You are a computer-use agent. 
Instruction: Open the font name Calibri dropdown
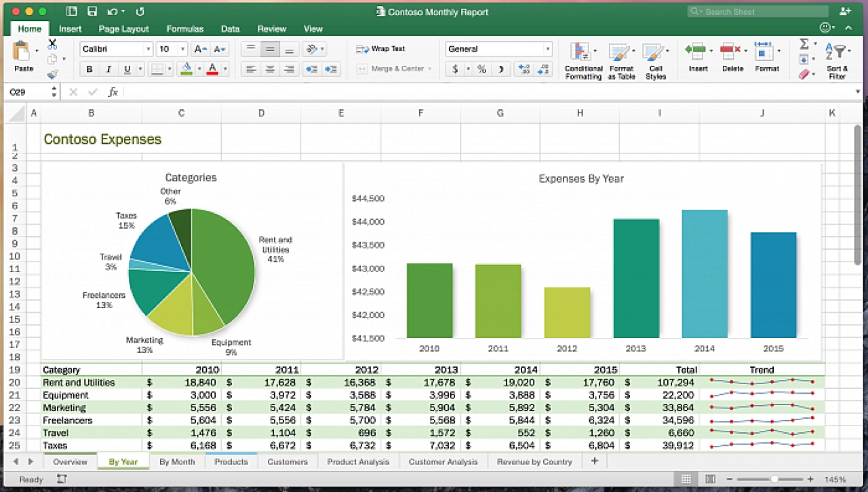click(x=148, y=49)
